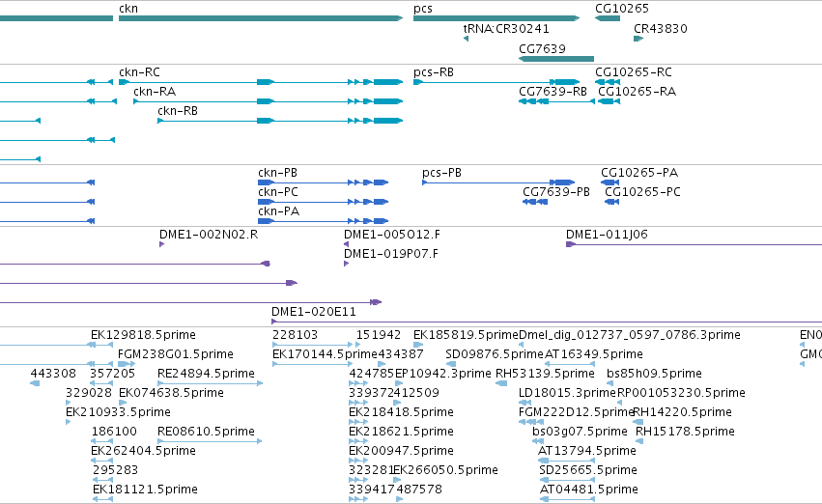Image resolution: width=822 pixels, height=504 pixels.
Task: Select the ckn-PB protein label
Action: [x=278, y=173]
